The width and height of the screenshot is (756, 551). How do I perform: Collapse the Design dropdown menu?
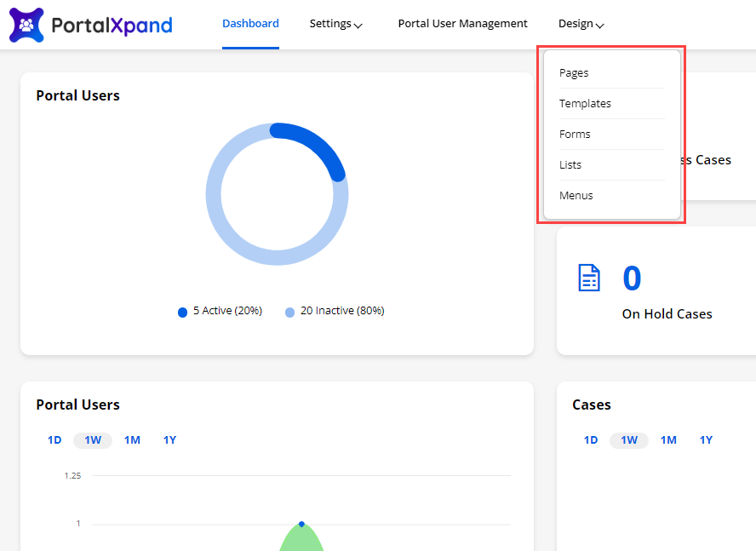581,24
